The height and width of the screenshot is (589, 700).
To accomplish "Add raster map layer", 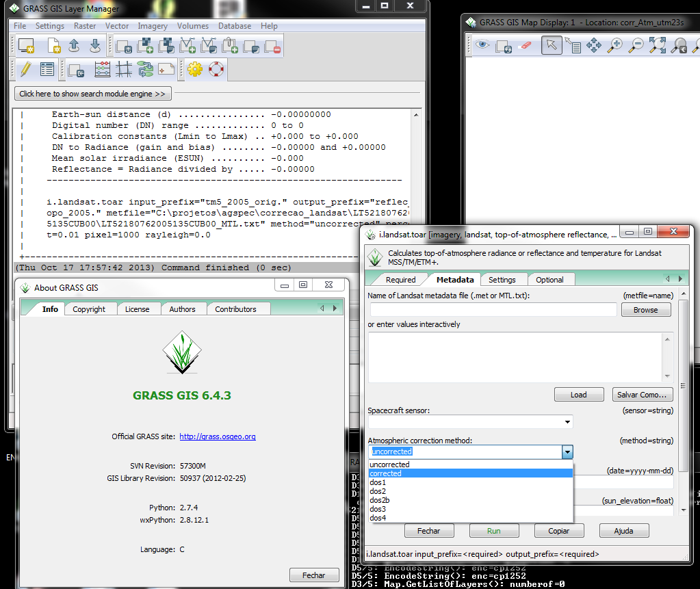I will click(145, 46).
